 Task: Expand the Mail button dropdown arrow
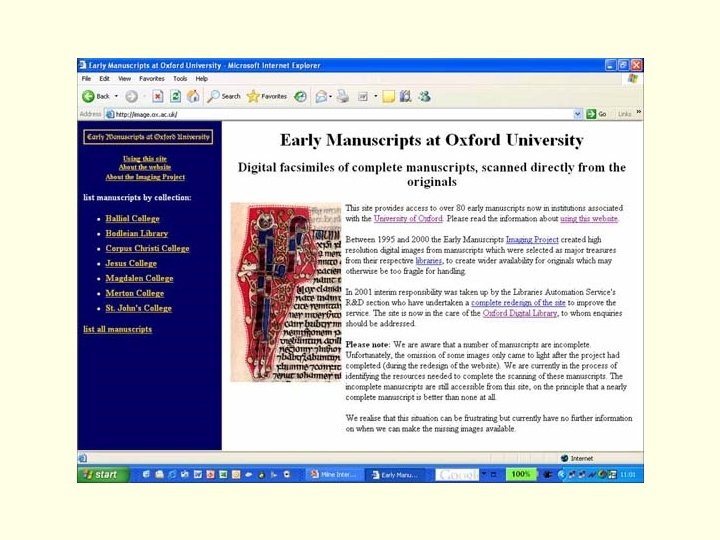click(x=331, y=96)
